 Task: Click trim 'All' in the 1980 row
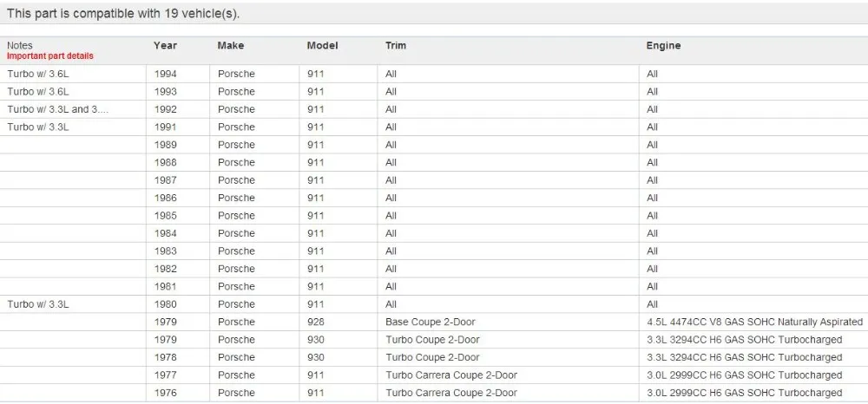[x=391, y=304]
